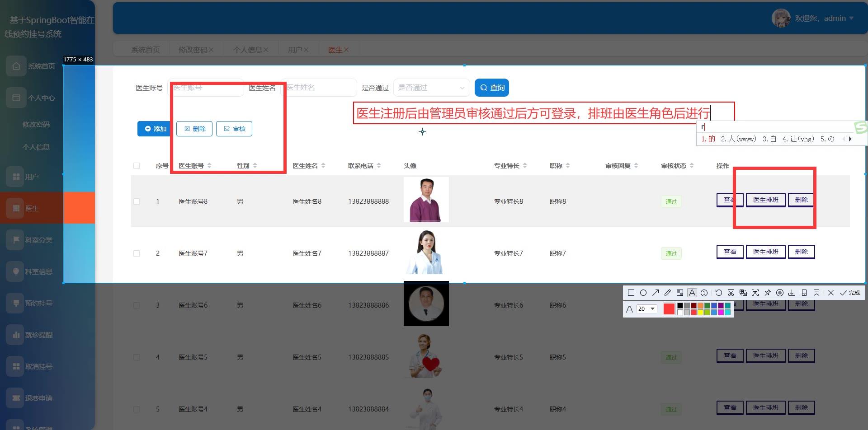The width and height of the screenshot is (868, 430).
Task: Select the ellipse drawing tool
Action: 643,293
